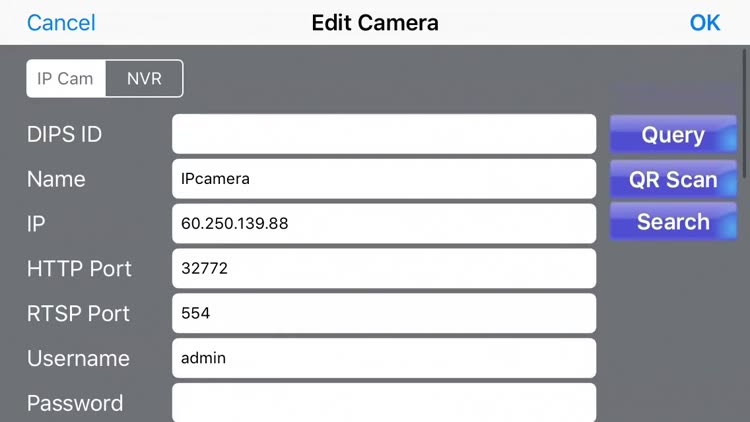
Task: Open the QR Scan function
Action: 673,179
